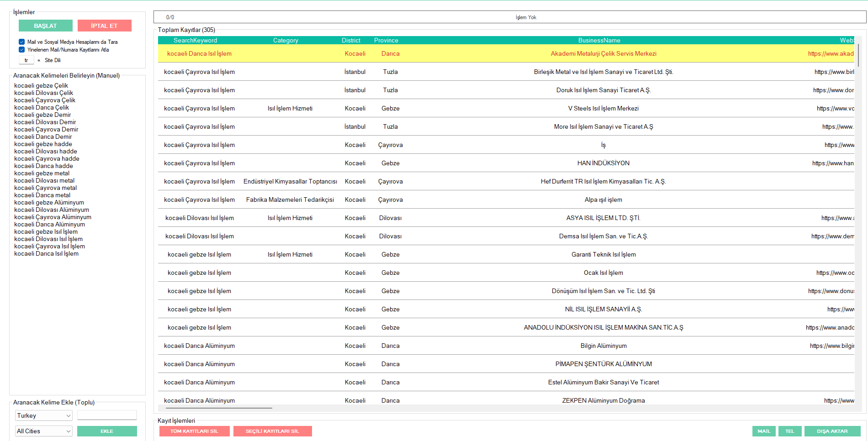Export records with DIŞA AKTAR

pyautogui.click(x=832, y=431)
